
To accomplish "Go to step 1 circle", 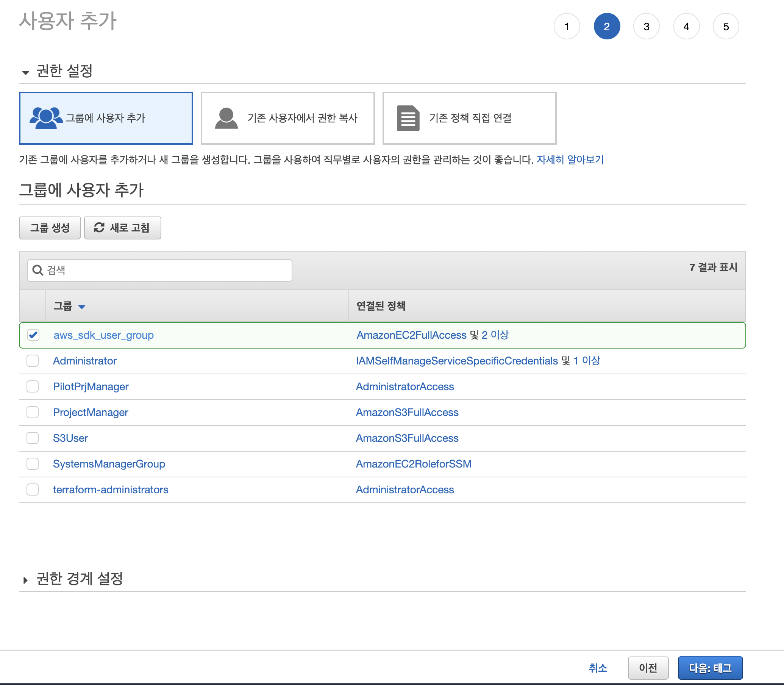I will [x=567, y=27].
